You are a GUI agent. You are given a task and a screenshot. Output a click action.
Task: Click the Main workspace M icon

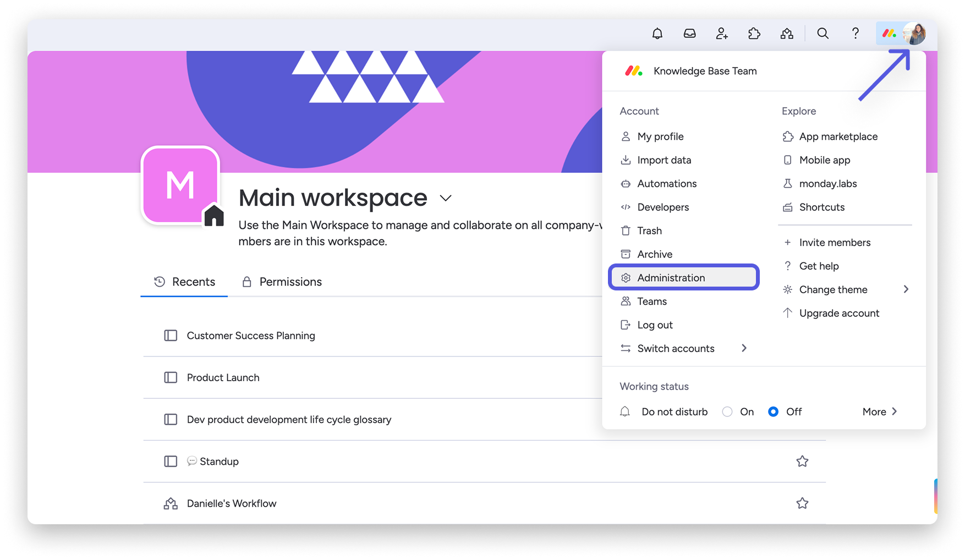point(180,185)
